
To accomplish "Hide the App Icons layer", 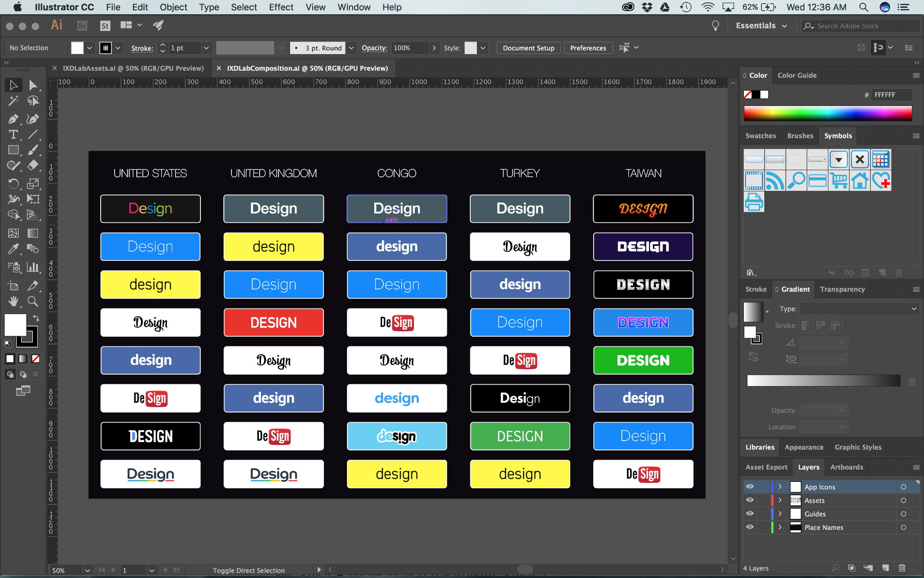I will (750, 486).
